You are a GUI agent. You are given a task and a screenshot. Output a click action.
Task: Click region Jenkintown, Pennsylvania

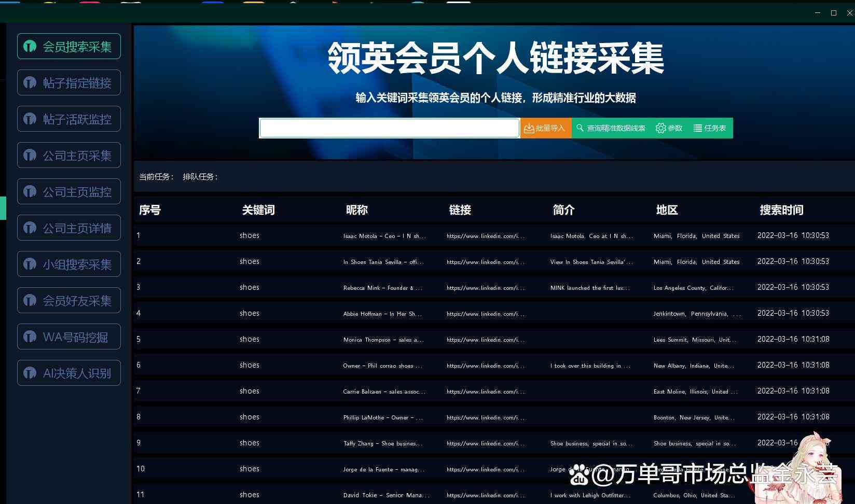tap(697, 314)
